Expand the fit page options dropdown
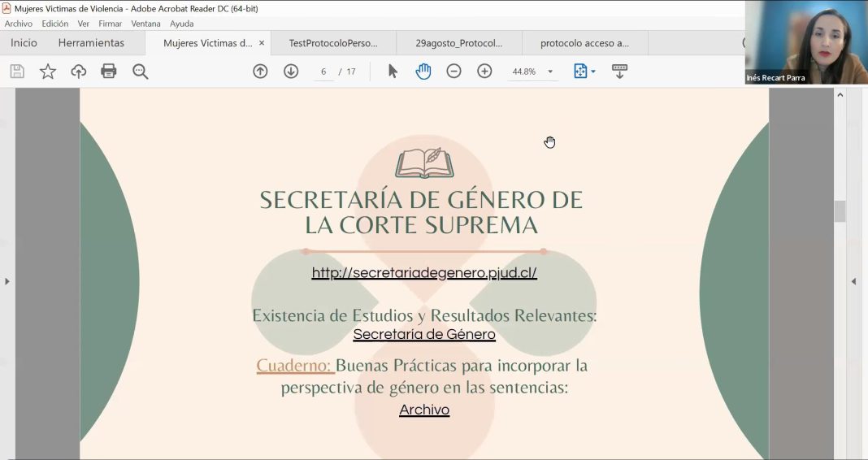The image size is (868, 460). click(x=585, y=72)
